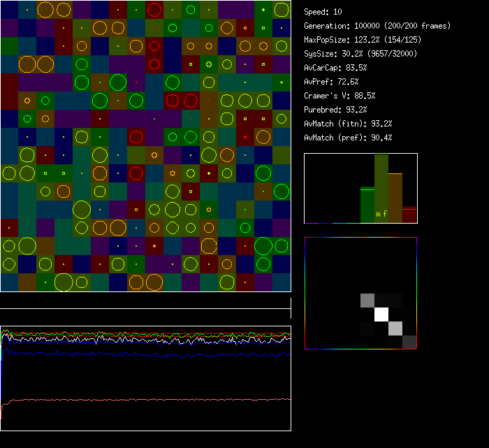The height and width of the screenshot is (448, 489).
Task: Click the AvCarCap percentage label
Action: (x=335, y=68)
